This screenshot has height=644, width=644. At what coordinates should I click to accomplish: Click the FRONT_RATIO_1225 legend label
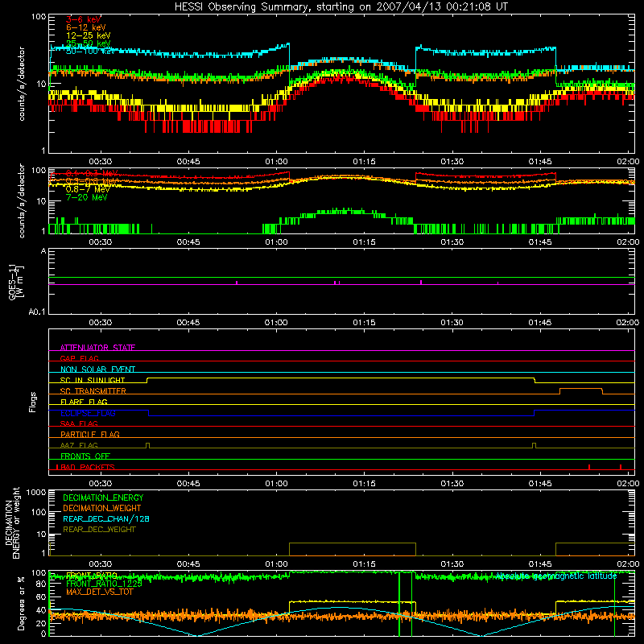(x=104, y=584)
